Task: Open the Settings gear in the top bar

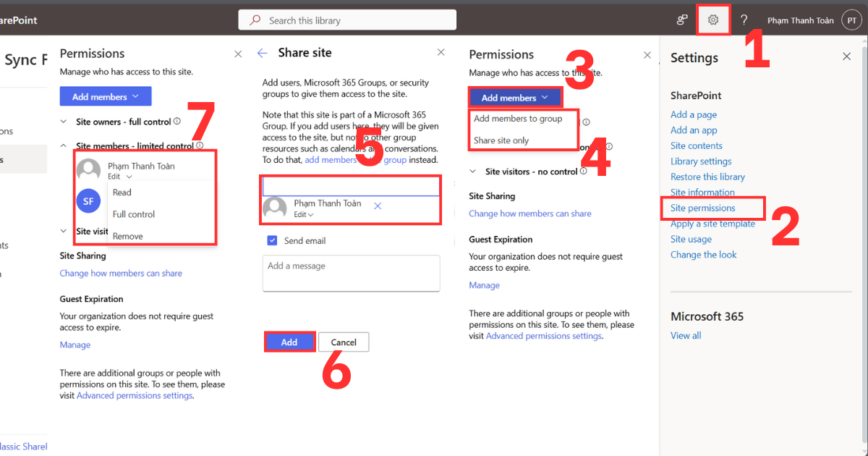Action: click(713, 20)
